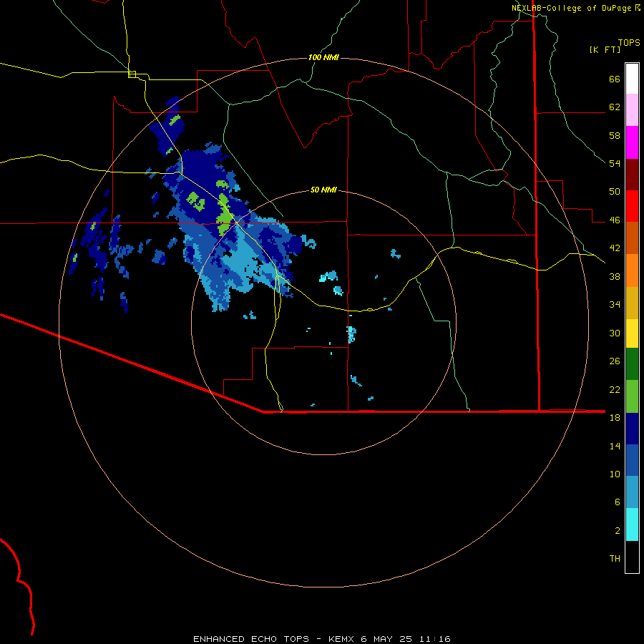Screen dimensions: 644x644
Task: Click the TOPS legend title
Action: point(629,42)
